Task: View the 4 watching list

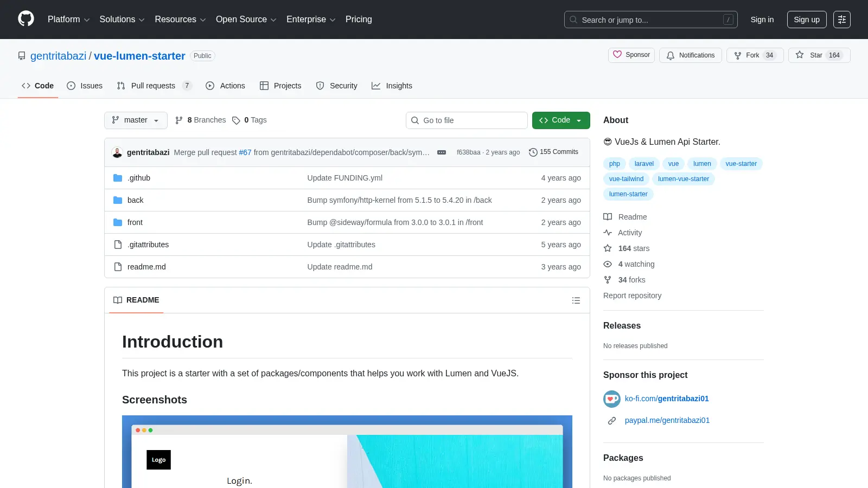Action: click(629, 264)
